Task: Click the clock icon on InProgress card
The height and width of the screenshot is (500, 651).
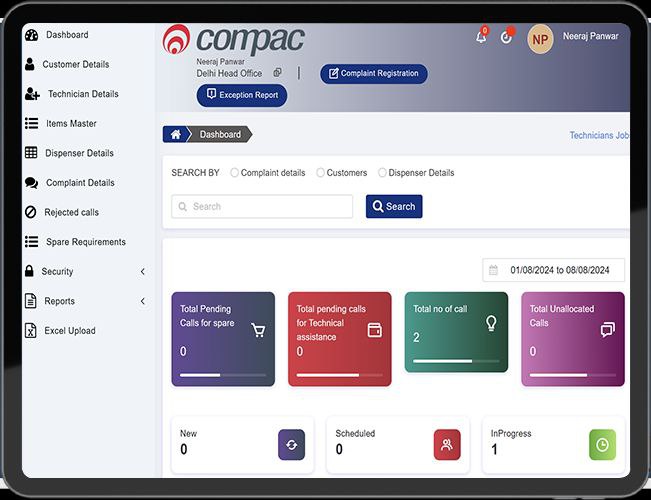Action: pyautogui.click(x=602, y=444)
